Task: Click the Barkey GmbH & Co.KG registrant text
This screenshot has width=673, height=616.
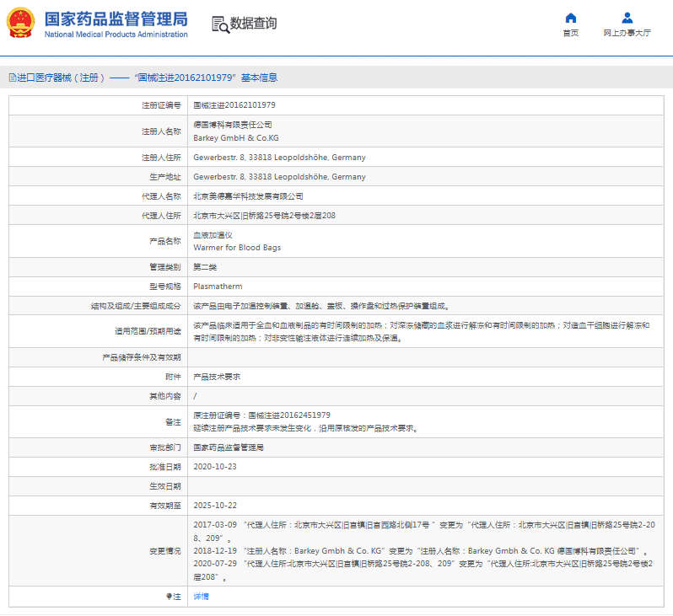Action: [x=235, y=137]
